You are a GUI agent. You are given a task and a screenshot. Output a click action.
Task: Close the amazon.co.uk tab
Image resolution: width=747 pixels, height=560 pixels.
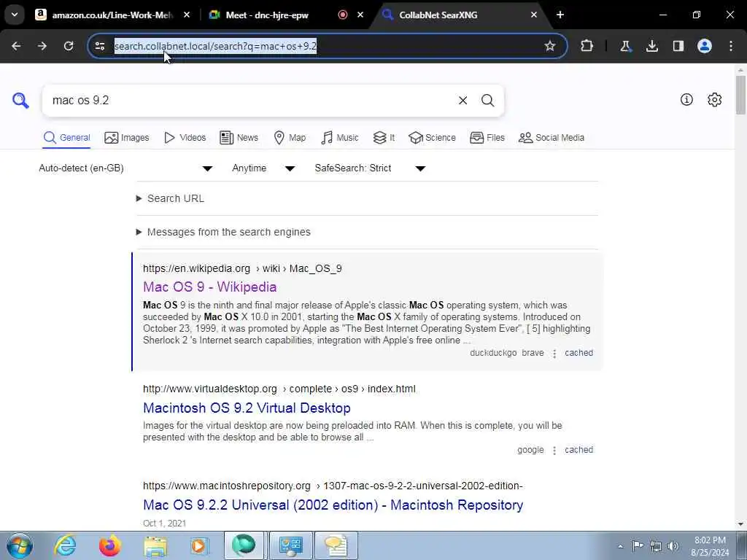coord(187,15)
